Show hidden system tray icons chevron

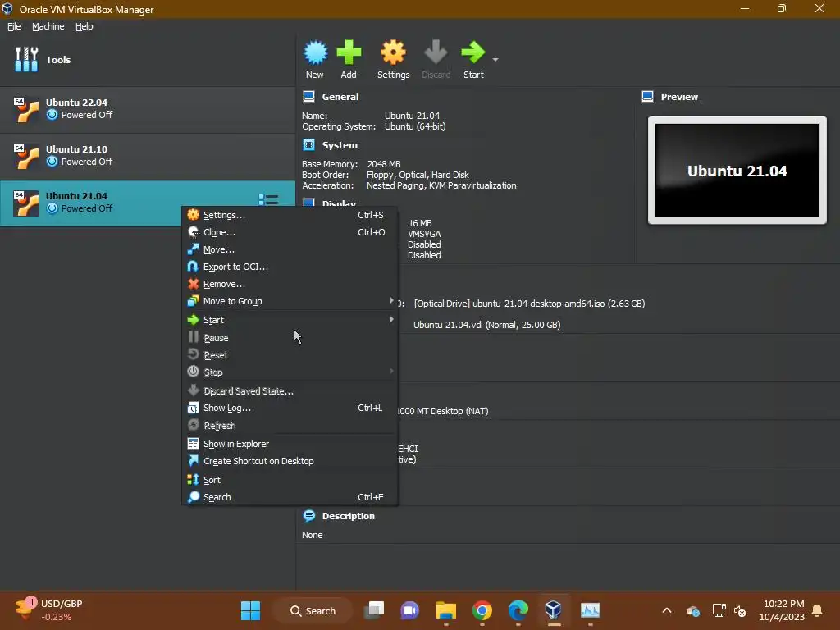click(667, 610)
